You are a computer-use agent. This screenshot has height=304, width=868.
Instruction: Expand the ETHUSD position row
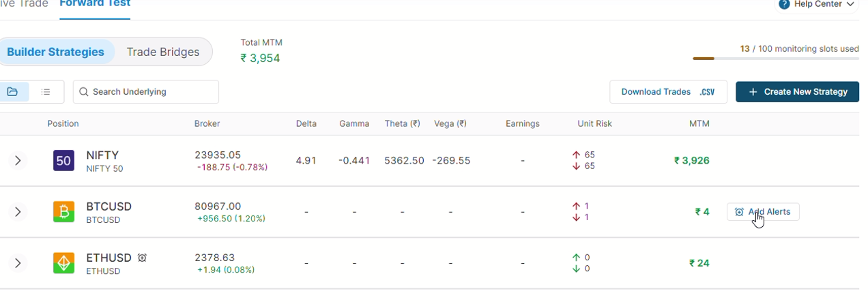point(18,263)
